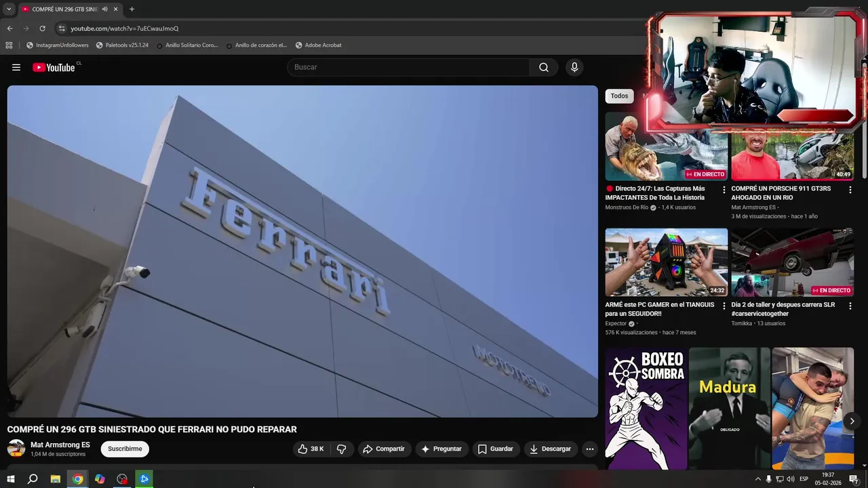The image size is (868, 488).
Task: Open options for Porsche 911 GT3RS video
Action: 850,190
